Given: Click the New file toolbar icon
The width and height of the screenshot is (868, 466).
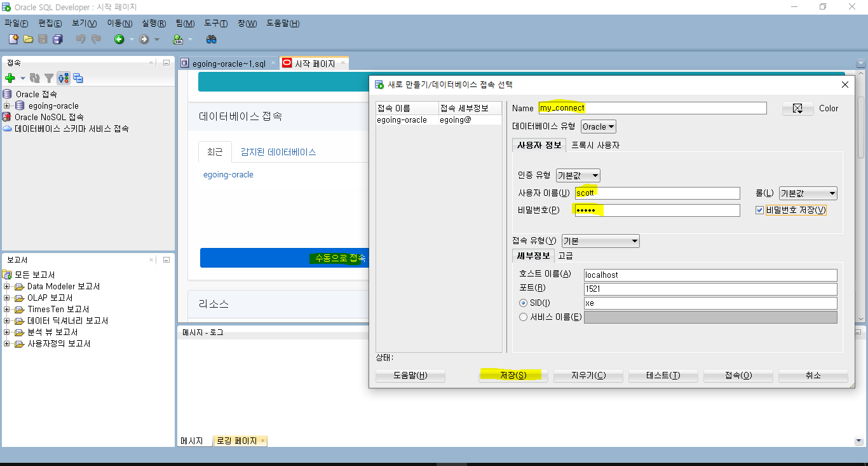Looking at the screenshot, I should tap(13, 39).
